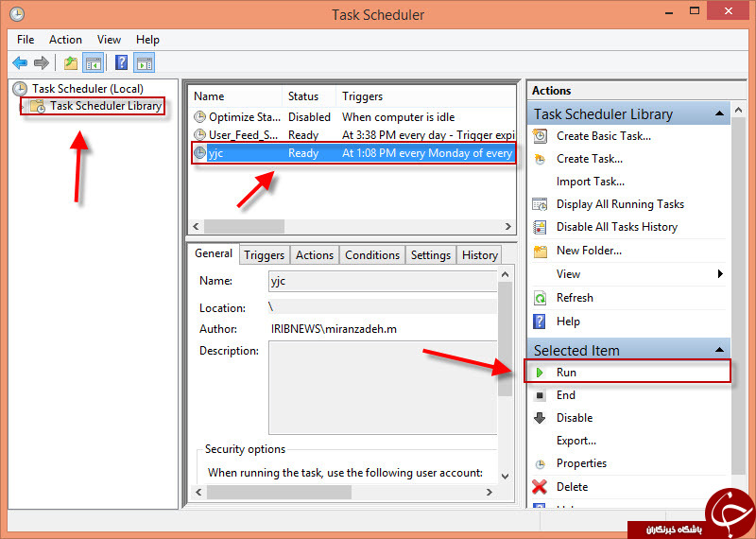
Task: Toggle the Show/Hide Console Tree toolbar icon
Action: click(x=94, y=62)
